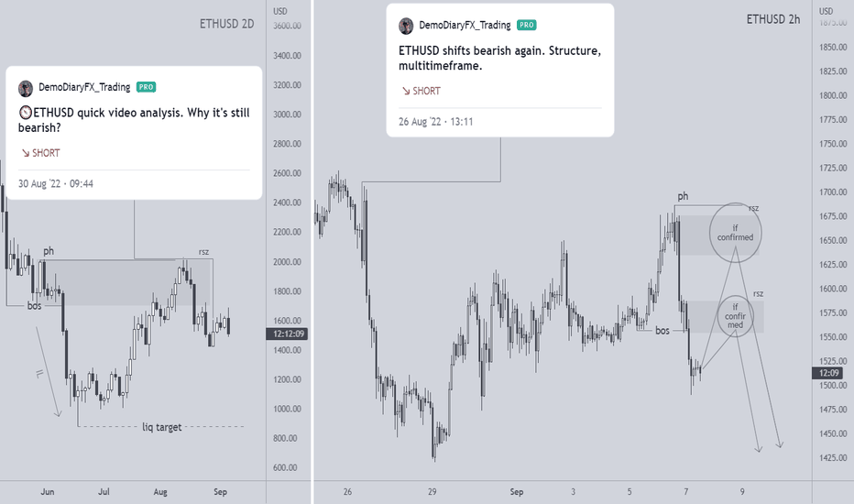Open DemoDiaryFX_Trading profile on left card
This screenshot has height=504, width=854.
tap(84, 87)
